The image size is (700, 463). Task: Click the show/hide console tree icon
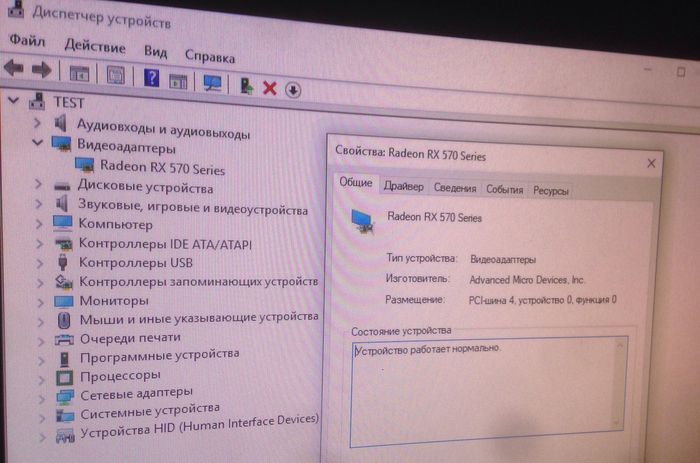(79, 74)
